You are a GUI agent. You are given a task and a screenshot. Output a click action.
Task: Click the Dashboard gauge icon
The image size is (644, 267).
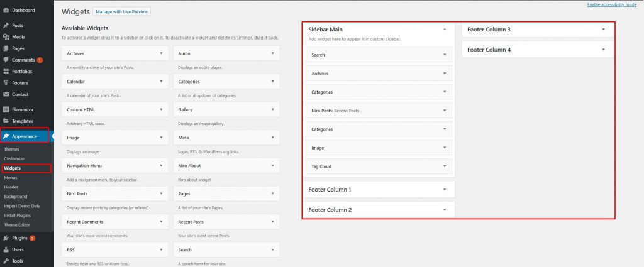click(x=6, y=10)
